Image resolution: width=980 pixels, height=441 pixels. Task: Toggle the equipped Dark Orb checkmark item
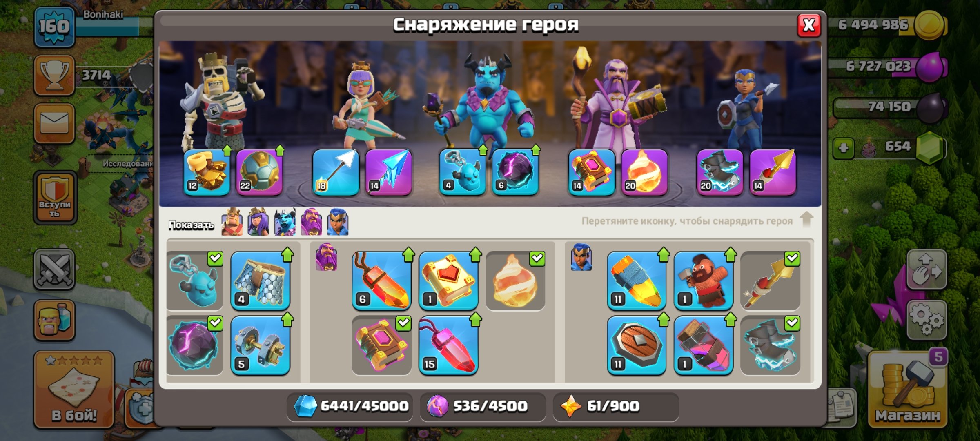(195, 345)
